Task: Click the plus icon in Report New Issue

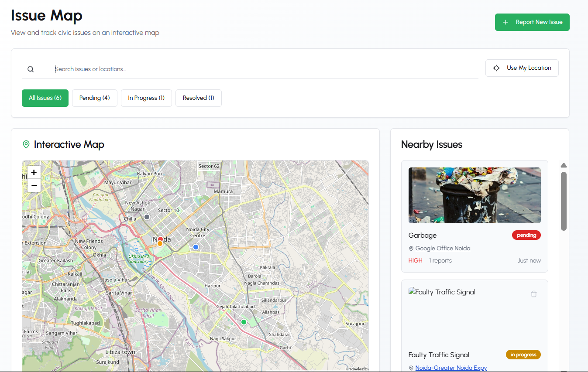Action: click(x=505, y=22)
